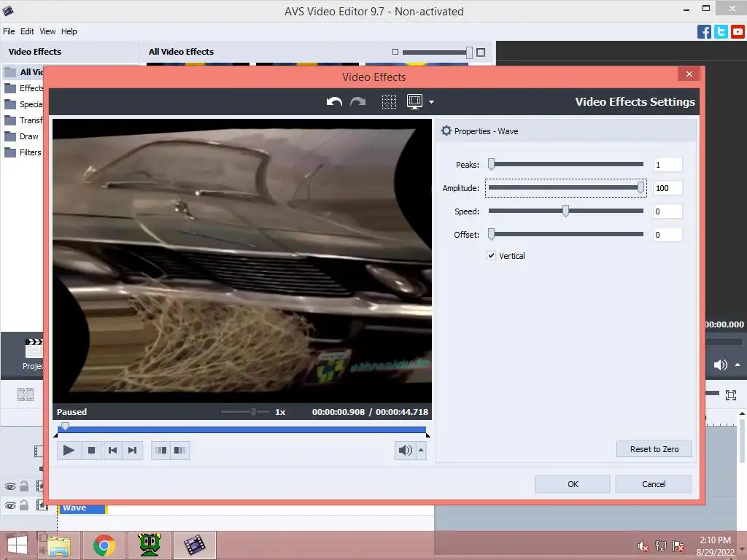Click the fade-in area marker button
The width and height of the screenshot is (747, 560).
pyautogui.click(x=161, y=450)
